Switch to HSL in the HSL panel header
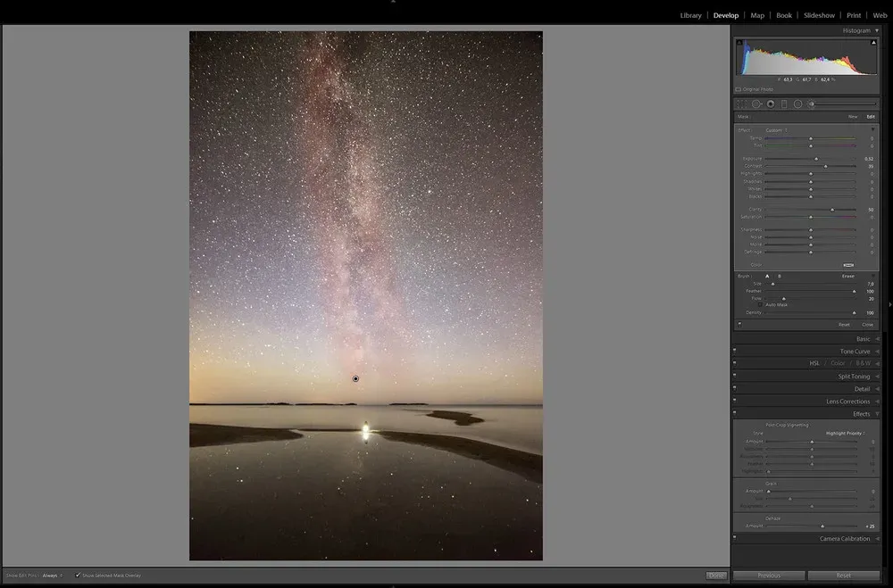Screen dimensions: 893x588 (x=814, y=363)
